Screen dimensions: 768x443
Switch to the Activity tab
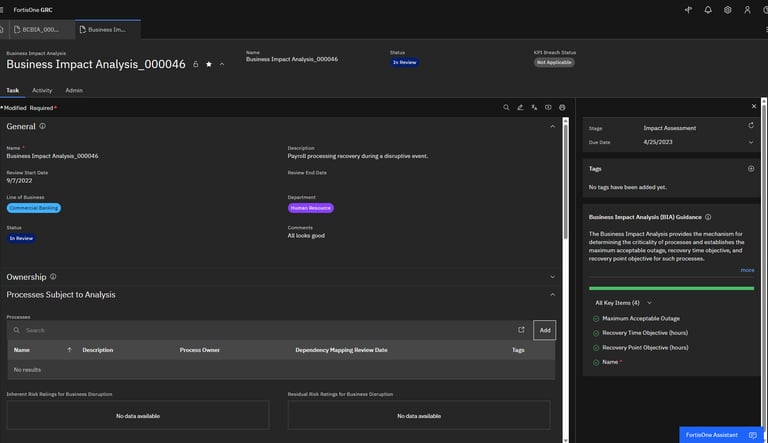click(x=42, y=90)
